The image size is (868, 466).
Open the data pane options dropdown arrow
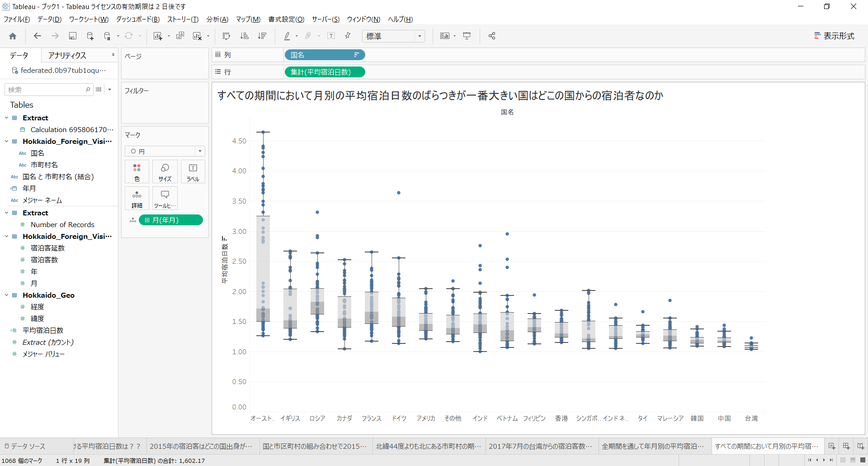(109, 90)
